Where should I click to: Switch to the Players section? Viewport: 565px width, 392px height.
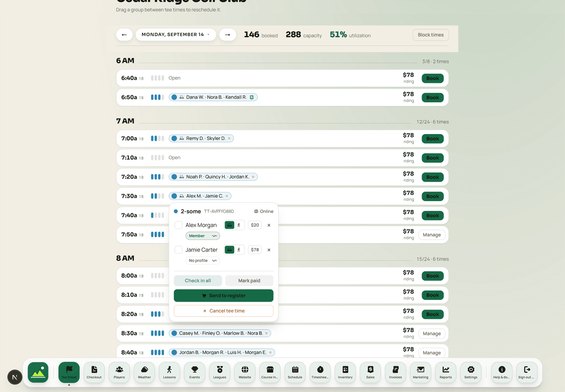point(119,372)
